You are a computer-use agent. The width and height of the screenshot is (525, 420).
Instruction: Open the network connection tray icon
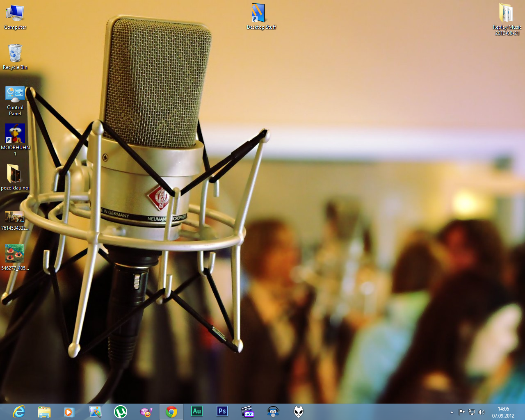click(x=472, y=412)
